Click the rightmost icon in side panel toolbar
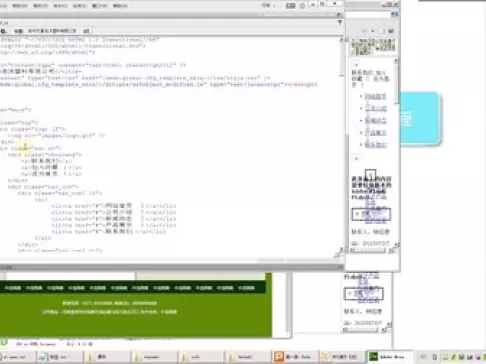Screen dimensions: 486x364 [x=391, y=31]
